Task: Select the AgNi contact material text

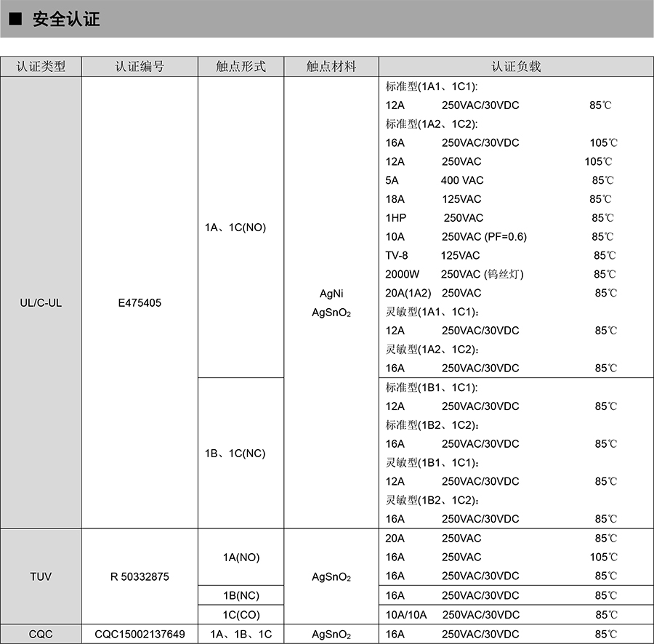Action: coord(331,294)
